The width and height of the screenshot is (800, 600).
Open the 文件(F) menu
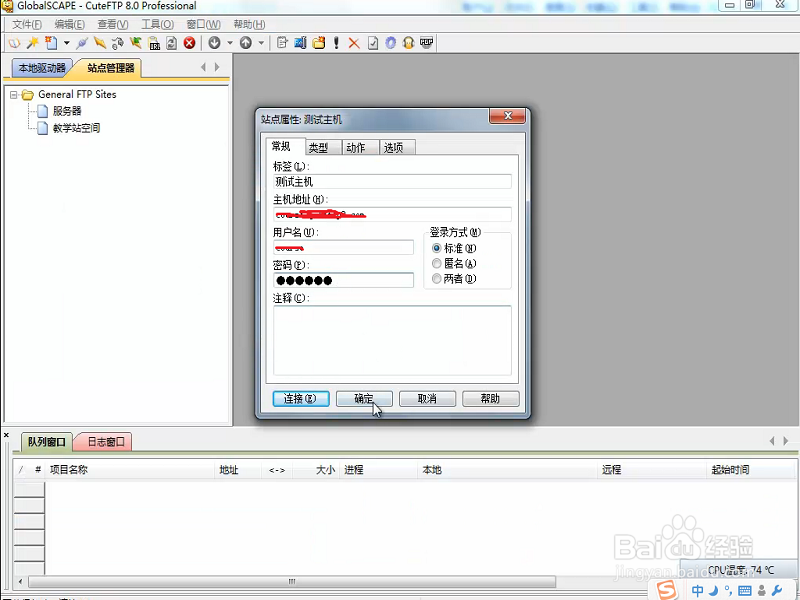point(27,24)
